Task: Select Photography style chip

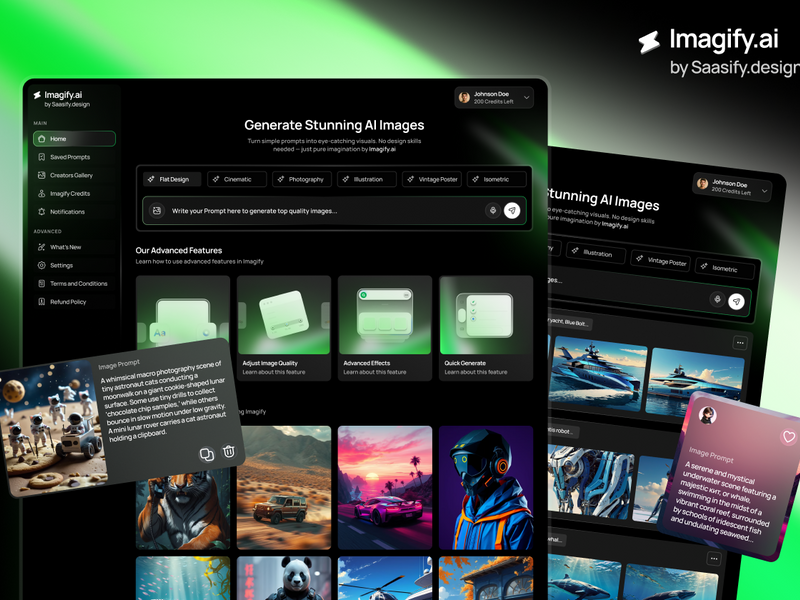Action: [x=302, y=179]
